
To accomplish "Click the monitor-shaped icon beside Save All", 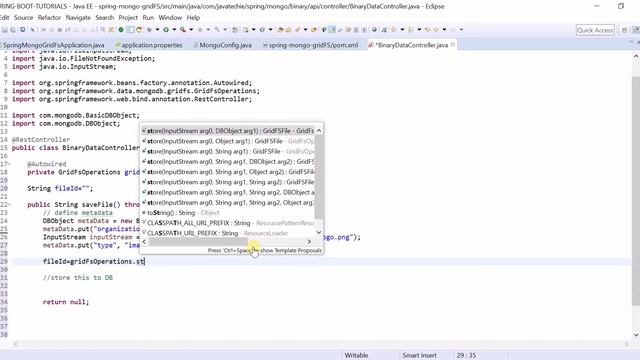I will tap(22, 30).
